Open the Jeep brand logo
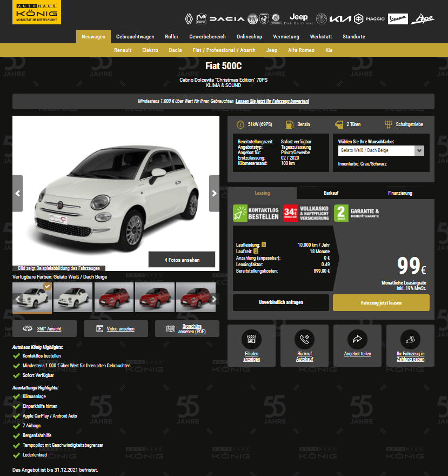The image size is (448, 476). click(x=299, y=19)
